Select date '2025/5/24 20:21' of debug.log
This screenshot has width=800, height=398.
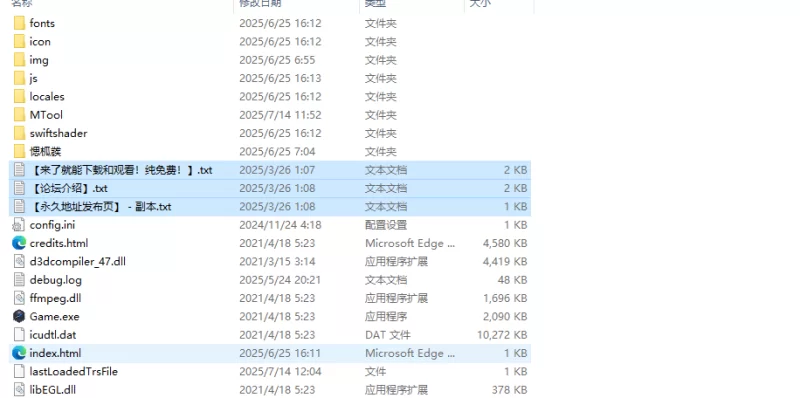[x=280, y=280]
